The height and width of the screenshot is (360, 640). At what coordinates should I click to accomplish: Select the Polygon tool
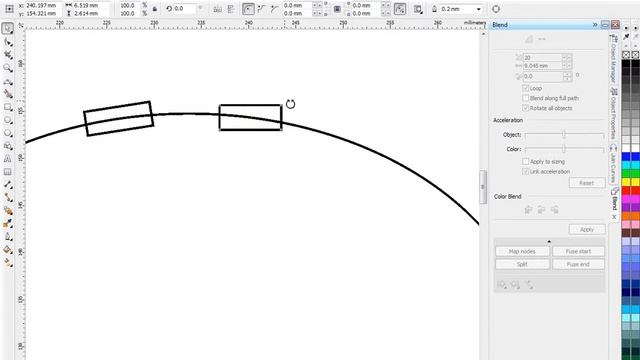coord(7,133)
